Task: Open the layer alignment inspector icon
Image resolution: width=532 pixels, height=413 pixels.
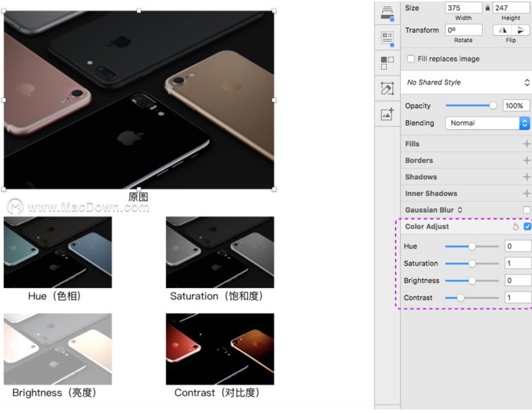Action: (387, 14)
